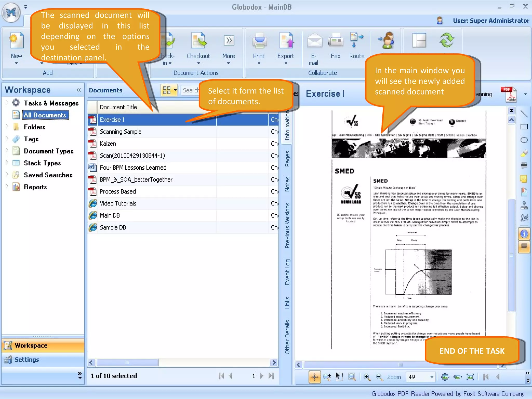This screenshot has width=532, height=399.
Task: Select the highlighter annotation tool
Action: click(x=524, y=153)
